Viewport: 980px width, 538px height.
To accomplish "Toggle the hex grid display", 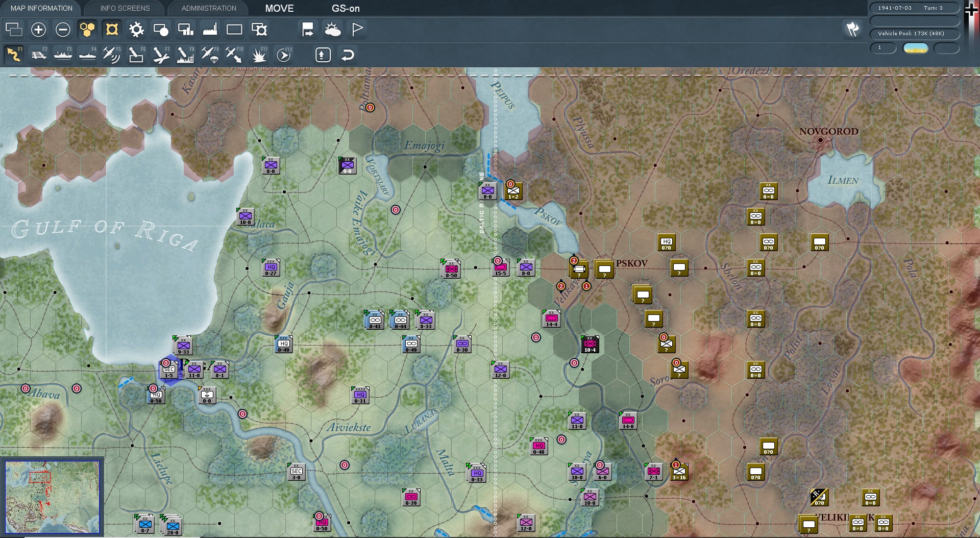I will coord(87,30).
